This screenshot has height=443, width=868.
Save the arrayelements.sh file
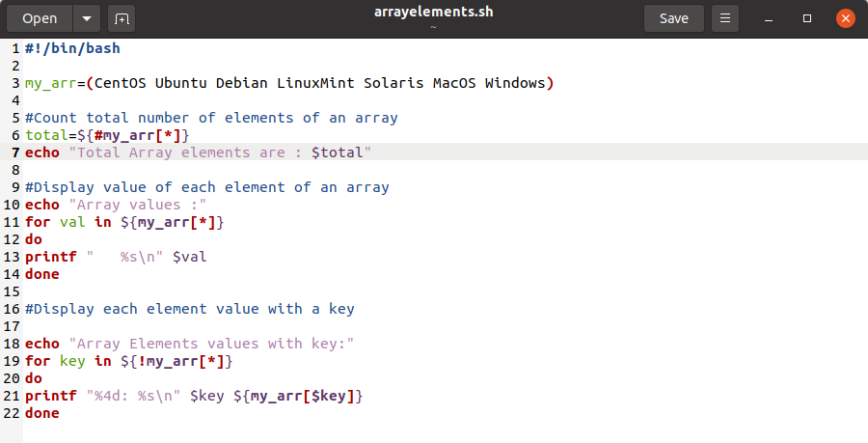point(674,18)
